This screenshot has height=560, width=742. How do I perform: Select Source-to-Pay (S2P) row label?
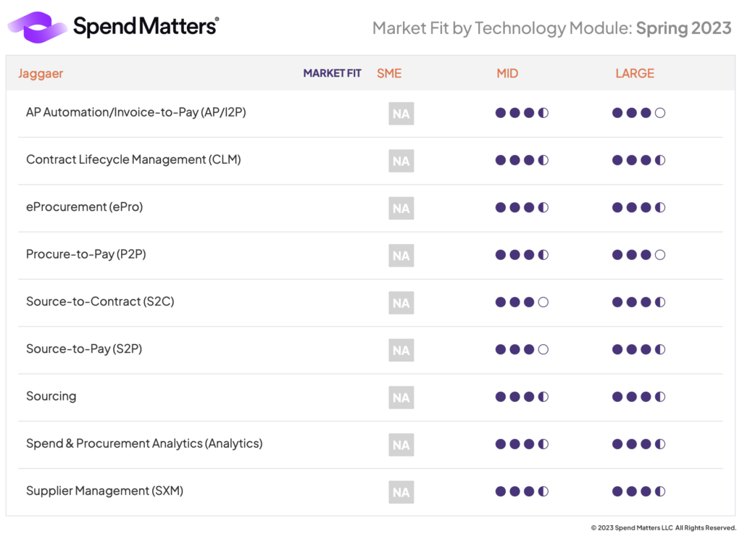pyautogui.click(x=84, y=349)
